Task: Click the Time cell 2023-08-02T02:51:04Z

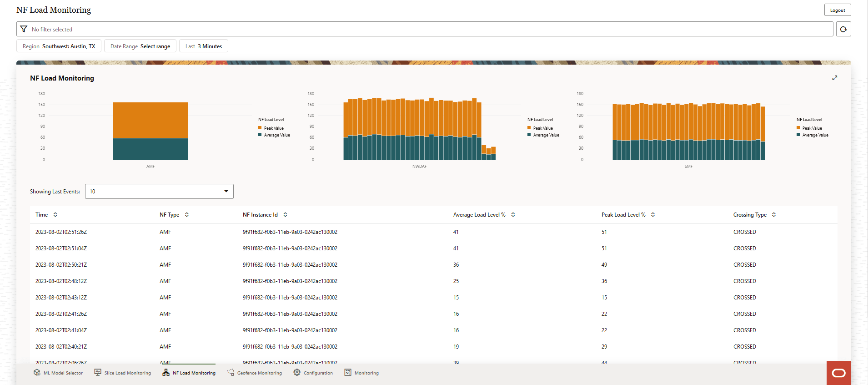Action: click(x=61, y=248)
